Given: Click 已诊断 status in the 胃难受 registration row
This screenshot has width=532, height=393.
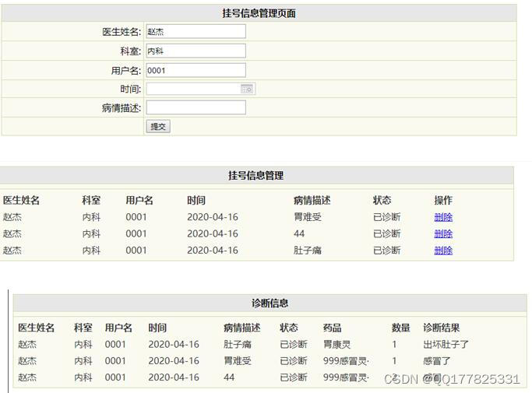Looking at the screenshot, I should (x=387, y=217).
